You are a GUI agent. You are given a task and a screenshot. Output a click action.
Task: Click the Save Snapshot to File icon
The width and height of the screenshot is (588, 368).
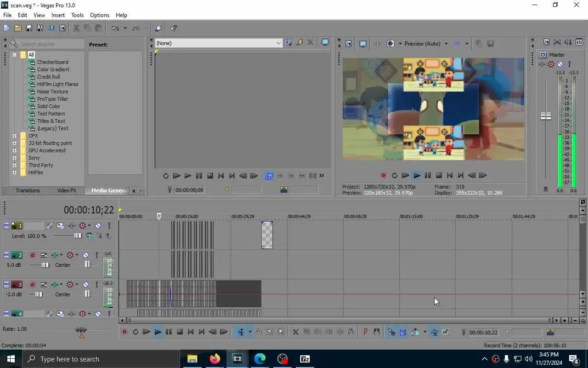(x=491, y=44)
